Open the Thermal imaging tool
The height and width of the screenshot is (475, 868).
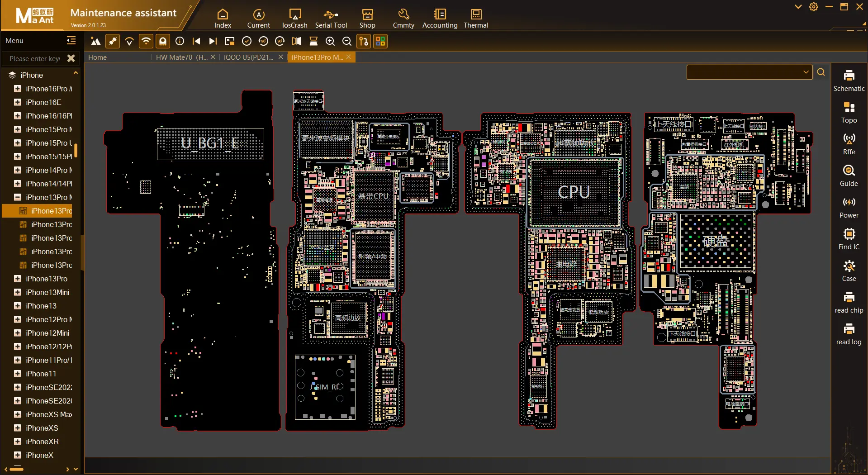(x=476, y=19)
